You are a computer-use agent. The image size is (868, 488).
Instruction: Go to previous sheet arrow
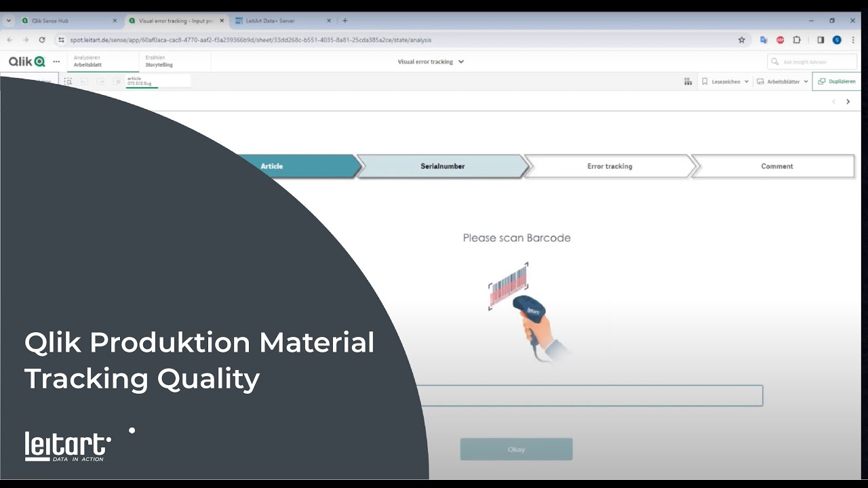point(834,102)
